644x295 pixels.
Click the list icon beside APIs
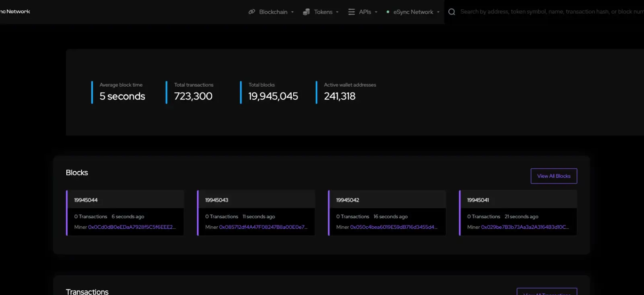point(352,12)
